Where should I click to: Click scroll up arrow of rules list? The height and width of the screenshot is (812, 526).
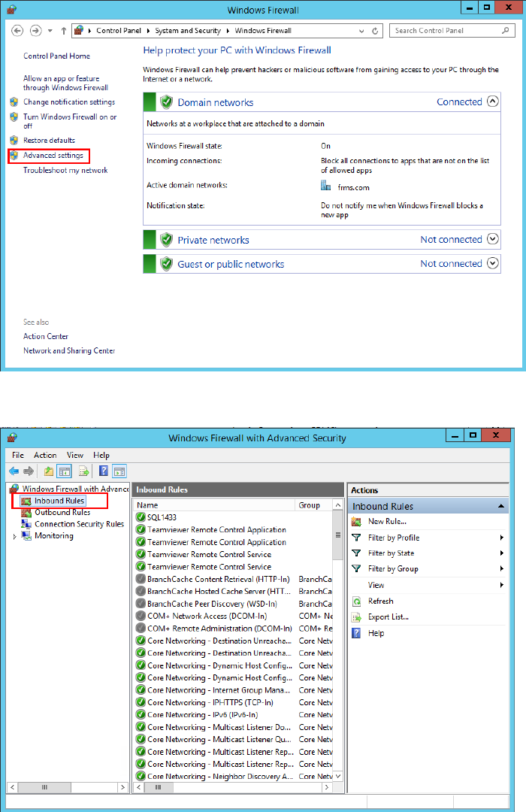338,505
